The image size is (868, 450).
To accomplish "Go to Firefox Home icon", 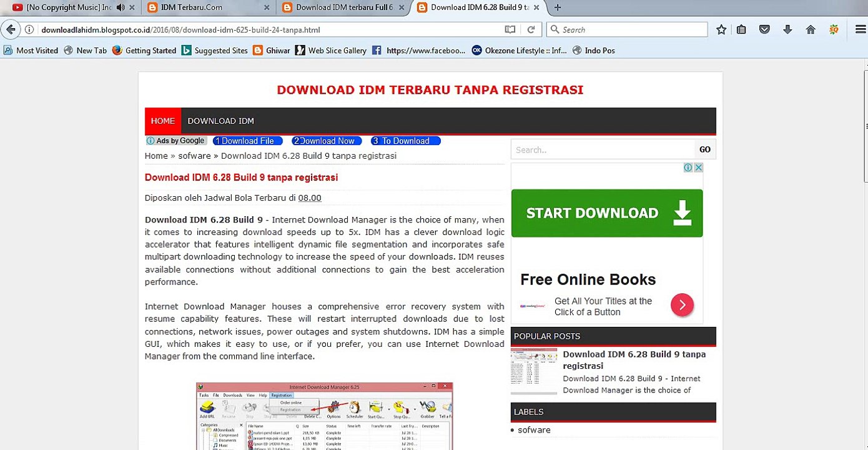I will tap(811, 29).
